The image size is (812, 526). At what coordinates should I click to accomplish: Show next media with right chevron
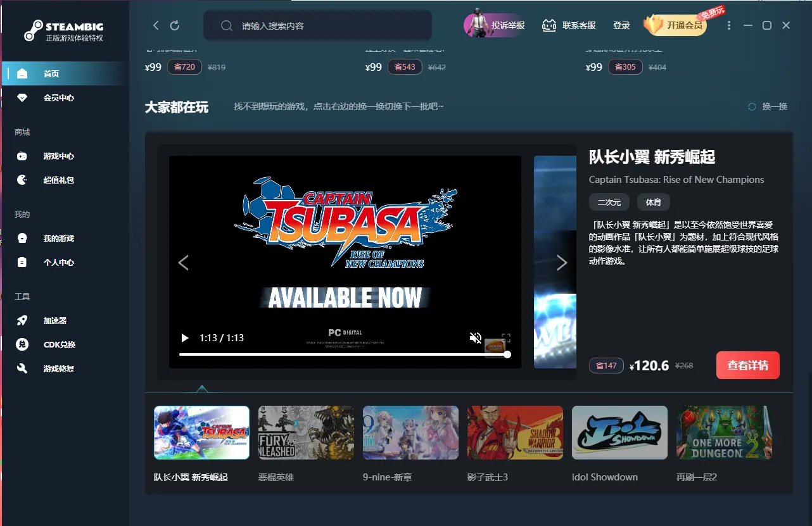pos(562,262)
